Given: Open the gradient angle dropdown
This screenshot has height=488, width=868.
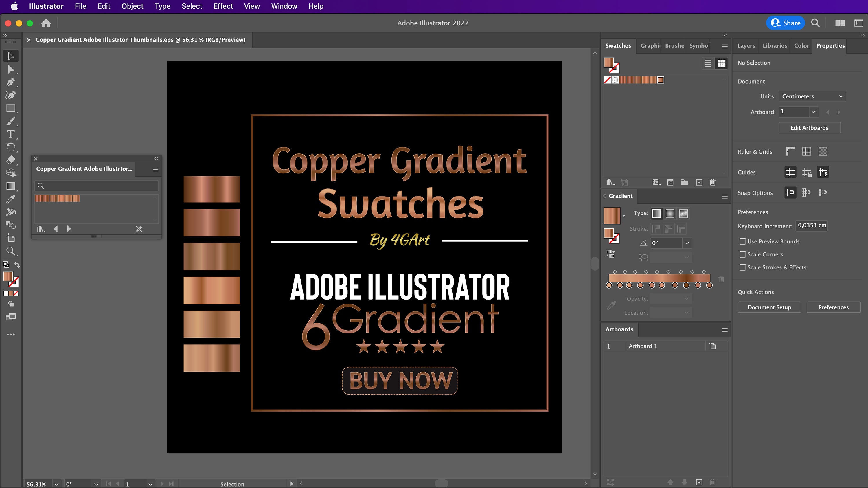Looking at the screenshot, I should point(686,243).
